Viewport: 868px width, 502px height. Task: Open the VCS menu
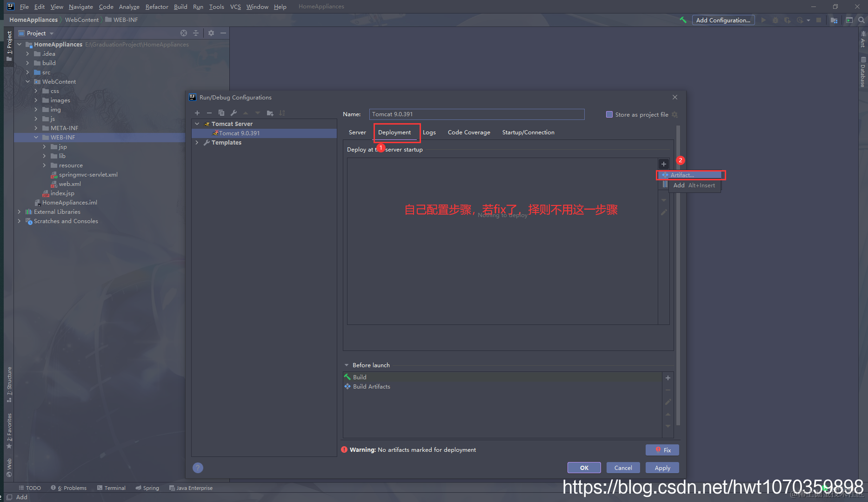click(235, 7)
